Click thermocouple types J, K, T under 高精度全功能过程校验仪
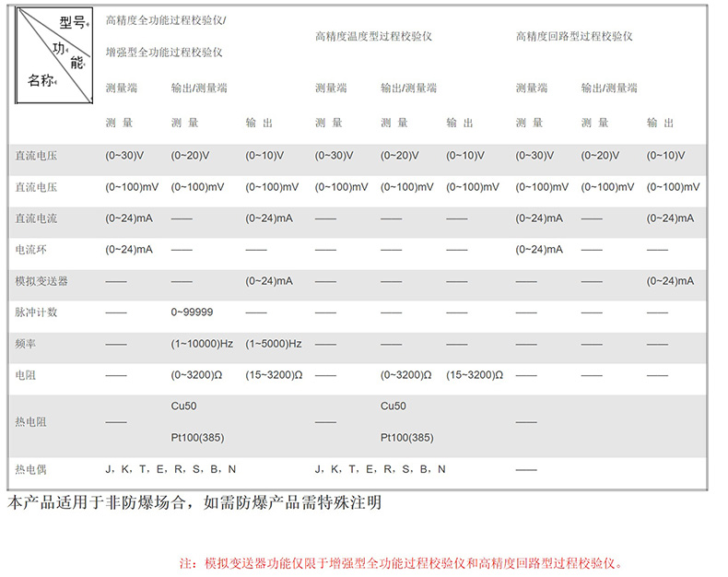728x577 pixels. (170, 469)
